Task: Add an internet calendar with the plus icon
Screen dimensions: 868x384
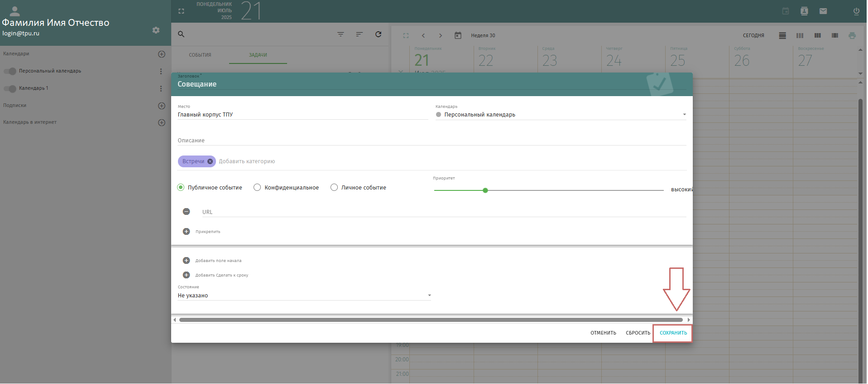Action: (162, 122)
